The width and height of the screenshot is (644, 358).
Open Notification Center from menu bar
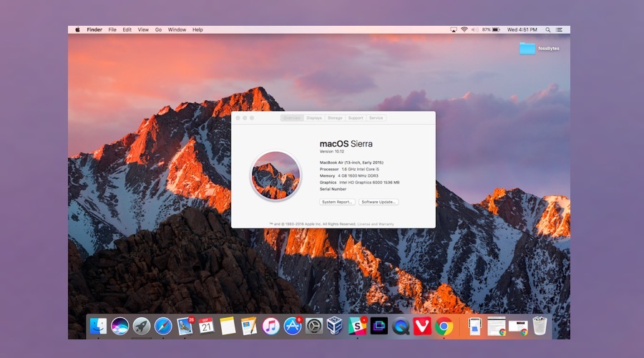pos(560,30)
